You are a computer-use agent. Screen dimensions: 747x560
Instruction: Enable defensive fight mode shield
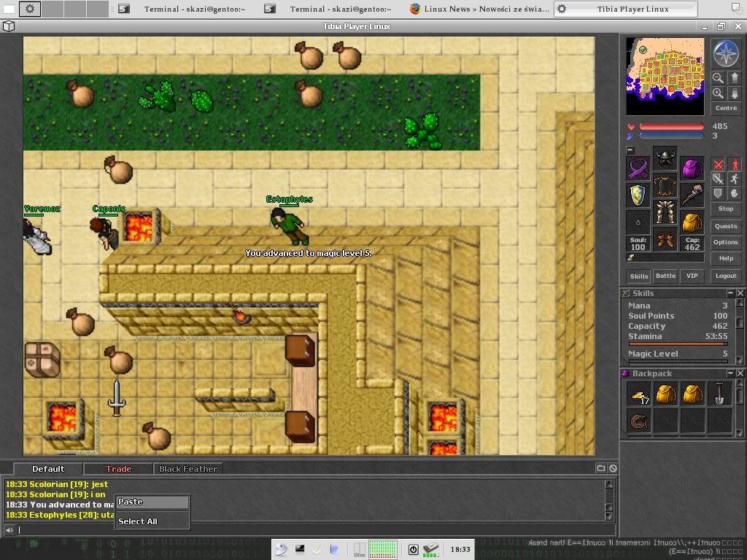(718, 193)
